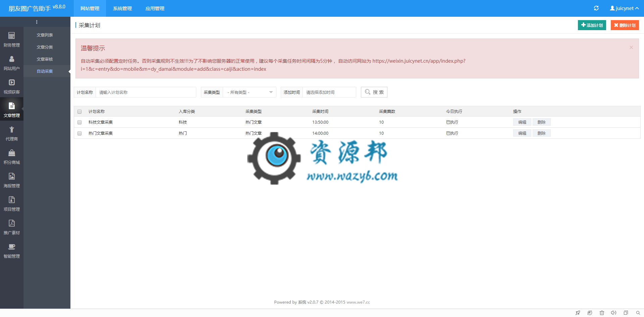
Task: Edit the 科技文章采集 plan
Action: pos(522,122)
